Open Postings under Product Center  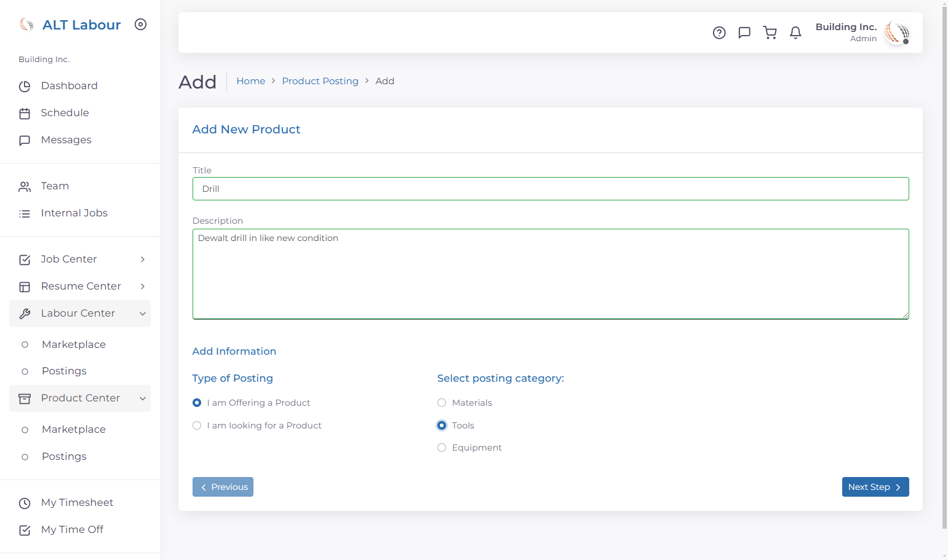click(x=64, y=456)
